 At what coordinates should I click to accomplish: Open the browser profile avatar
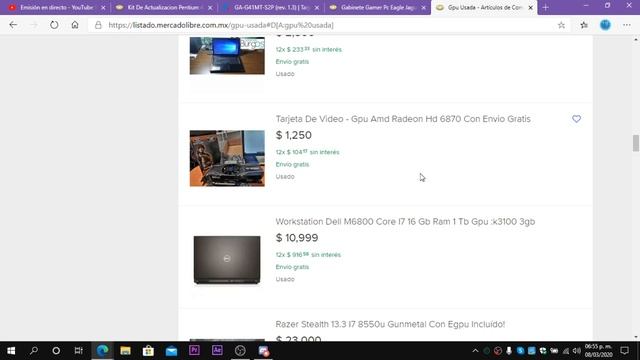click(605, 25)
